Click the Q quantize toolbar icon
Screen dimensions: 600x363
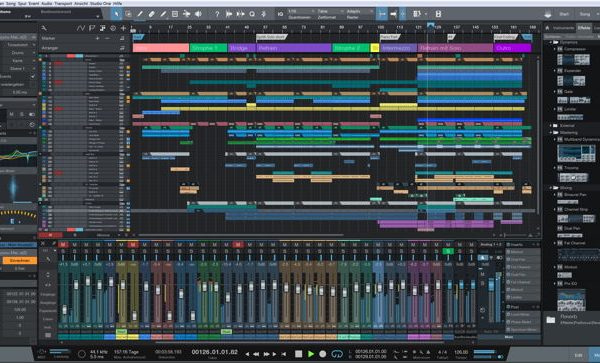pos(252,14)
